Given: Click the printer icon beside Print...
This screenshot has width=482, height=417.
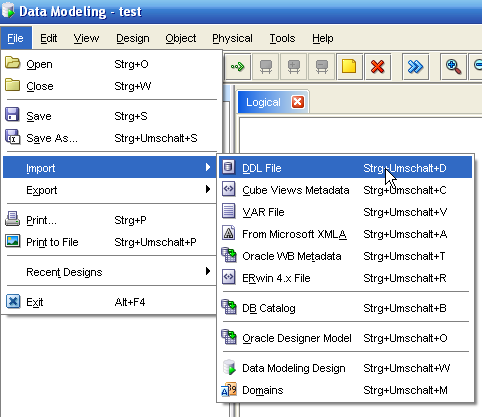Looking at the screenshot, I should click(13, 219).
